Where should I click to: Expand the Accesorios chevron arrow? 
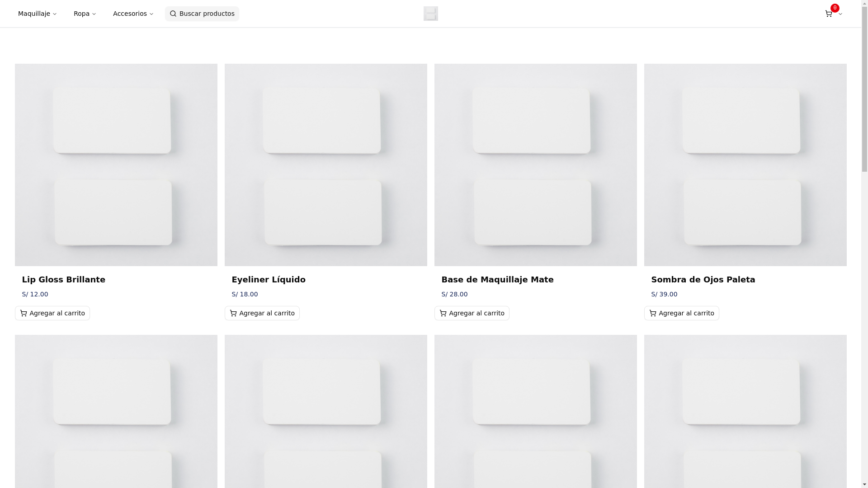click(x=151, y=14)
